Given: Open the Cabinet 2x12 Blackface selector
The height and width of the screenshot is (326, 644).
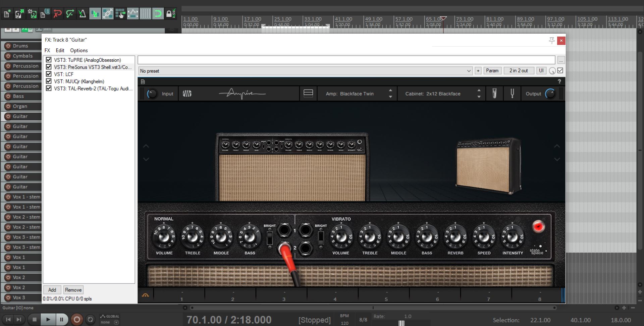Looking at the screenshot, I should tap(433, 94).
